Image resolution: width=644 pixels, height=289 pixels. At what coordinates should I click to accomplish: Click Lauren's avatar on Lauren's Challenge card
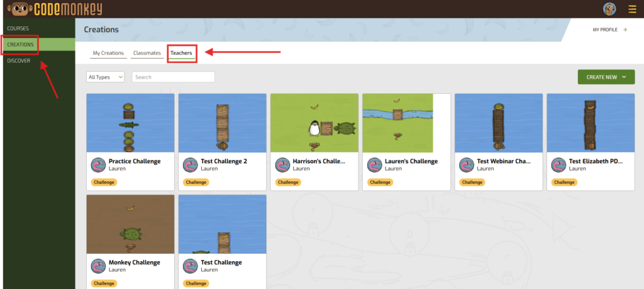click(x=374, y=164)
